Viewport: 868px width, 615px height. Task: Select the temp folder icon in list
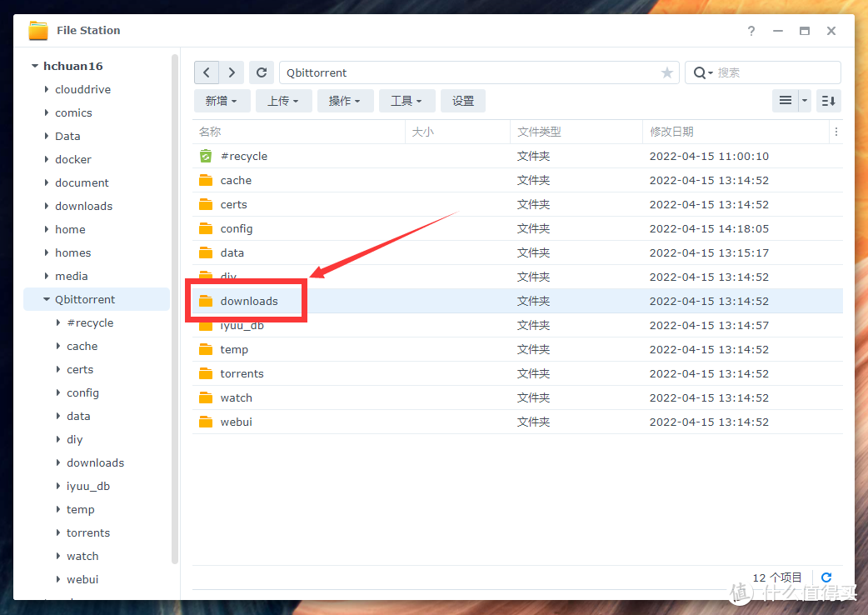(x=206, y=349)
